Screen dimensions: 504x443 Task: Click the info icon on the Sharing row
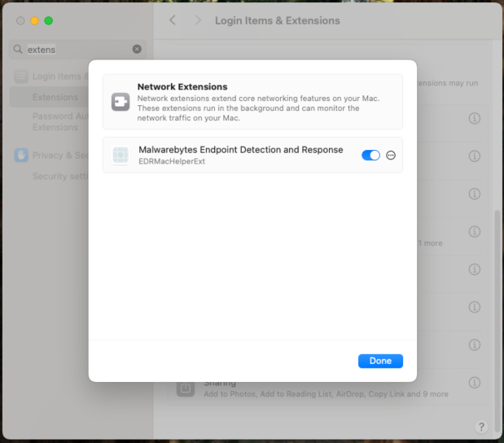coord(475,383)
